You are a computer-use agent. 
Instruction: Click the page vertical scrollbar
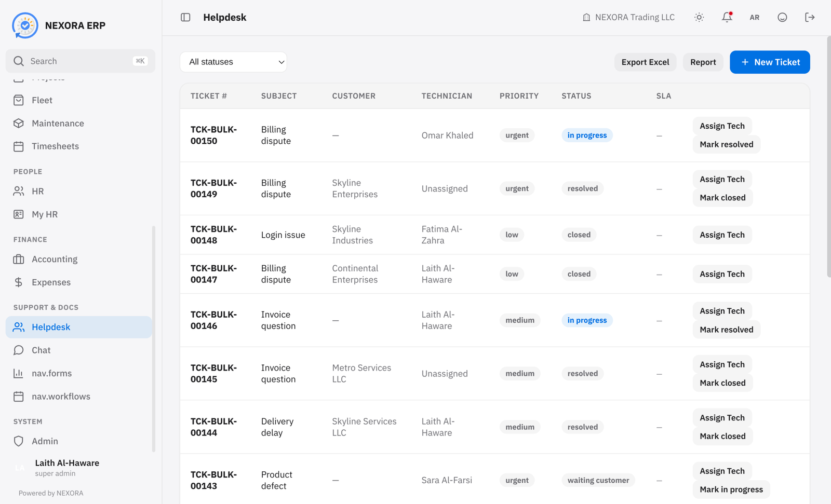click(x=828, y=156)
